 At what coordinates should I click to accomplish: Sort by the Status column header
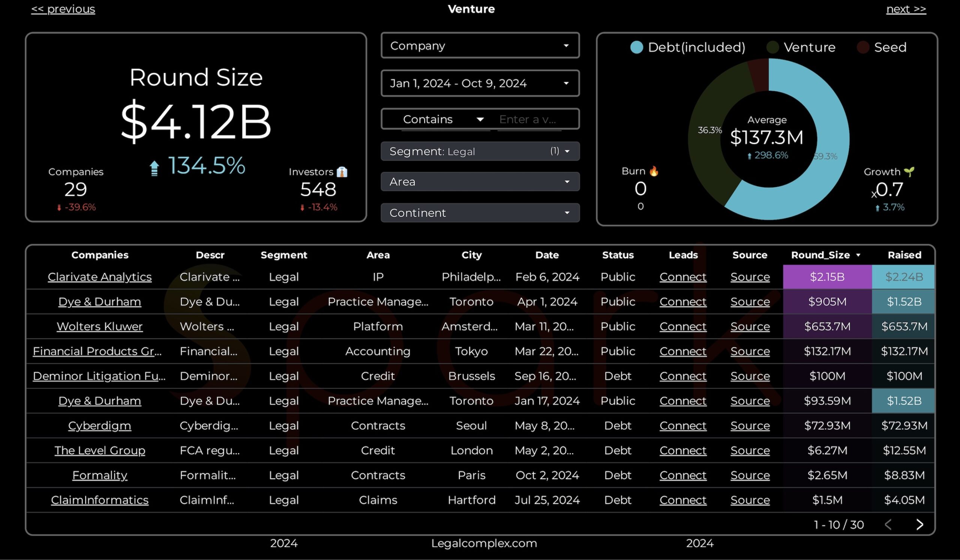click(618, 255)
